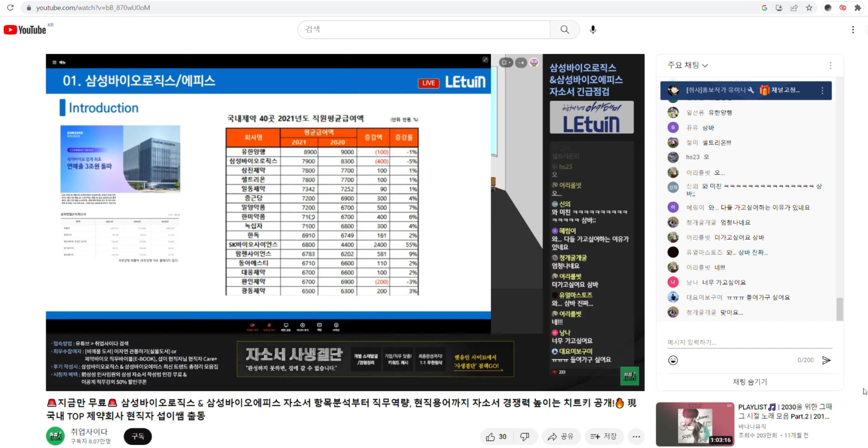The width and height of the screenshot is (868, 448).
Task: Hide chat with 채팅 숨기기 button
Action: click(750, 382)
